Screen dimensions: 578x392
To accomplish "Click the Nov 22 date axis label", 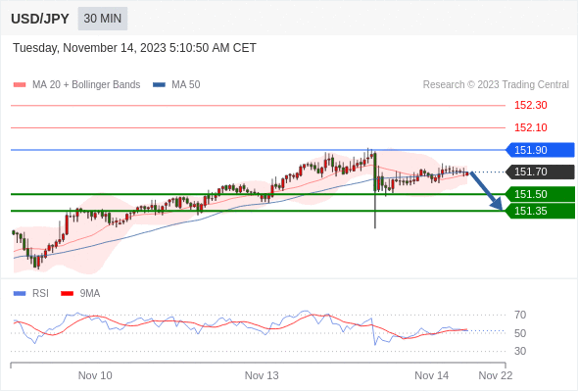I will pyautogui.click(x=496, y=375).
